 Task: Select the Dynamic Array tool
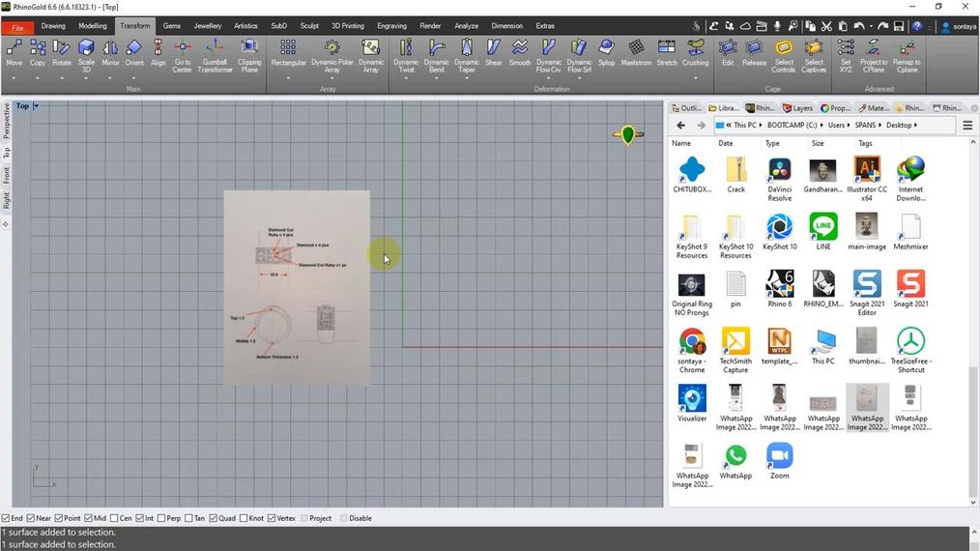coord(370,56)
